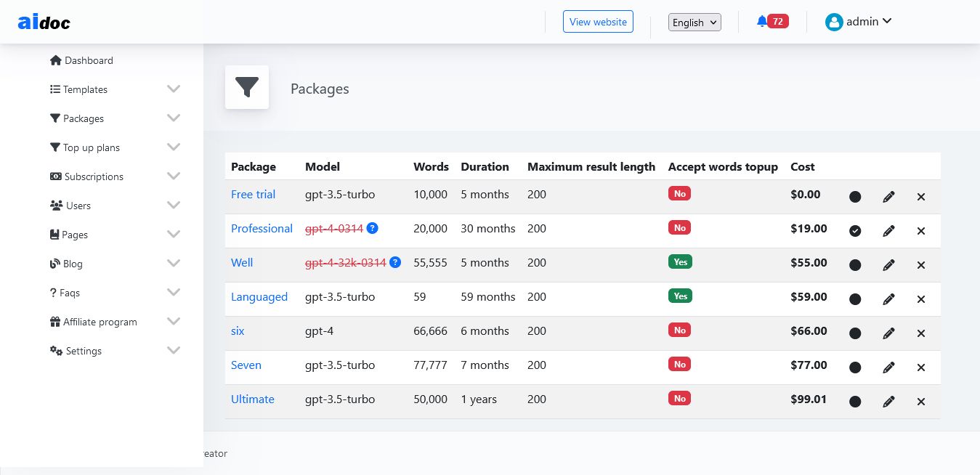This screenshot has height=475, width=980.
Task: Click the question icon next to gpt-4-32k-0314
Action: coord(395,262)
